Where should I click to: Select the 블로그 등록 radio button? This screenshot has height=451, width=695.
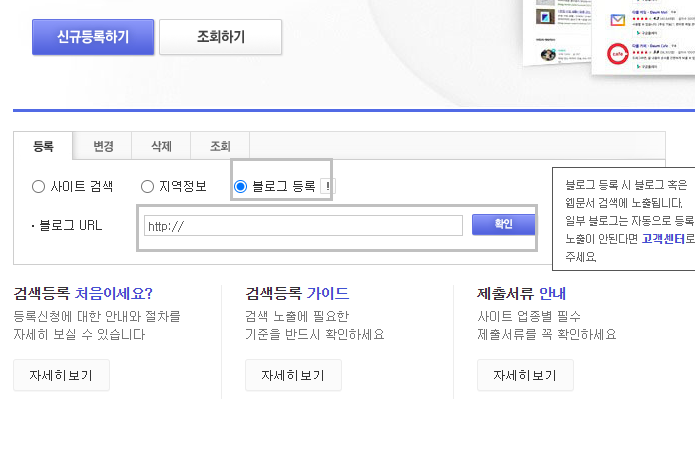click(240, 187)
